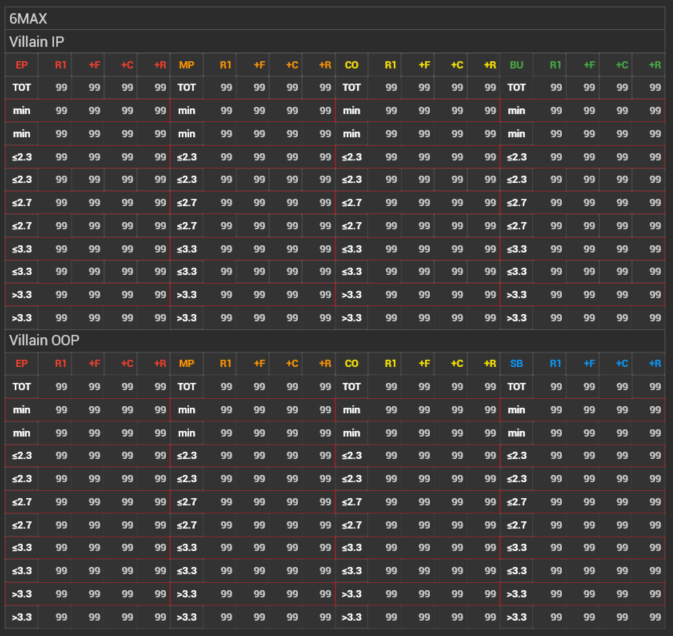
Task: Click the CO header in Villain IP
Action: pyautogui.click(x=352, y=65)
